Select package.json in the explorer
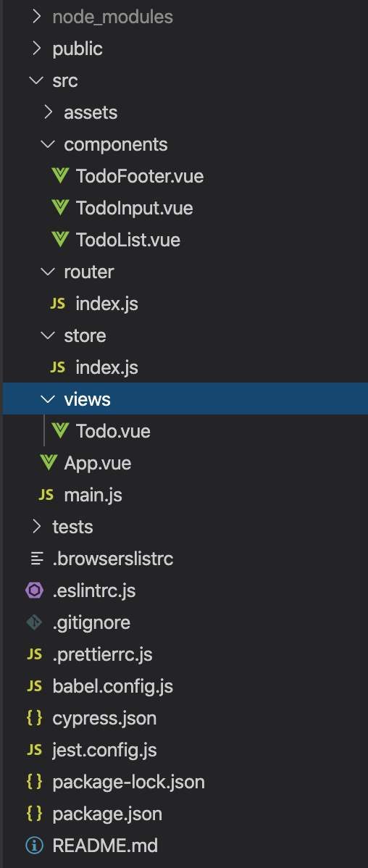The height and width of the screenshot is (868, 368). pos(107,814)
